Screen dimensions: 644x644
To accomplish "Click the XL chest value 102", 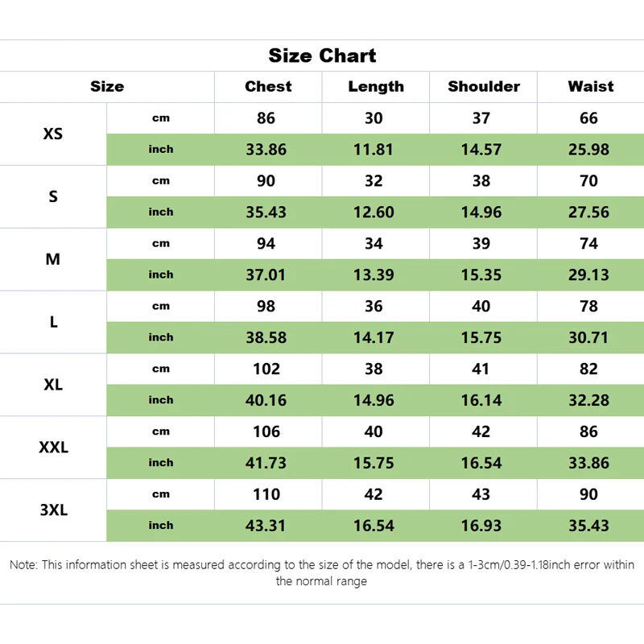I will click(x=266, y=369).
